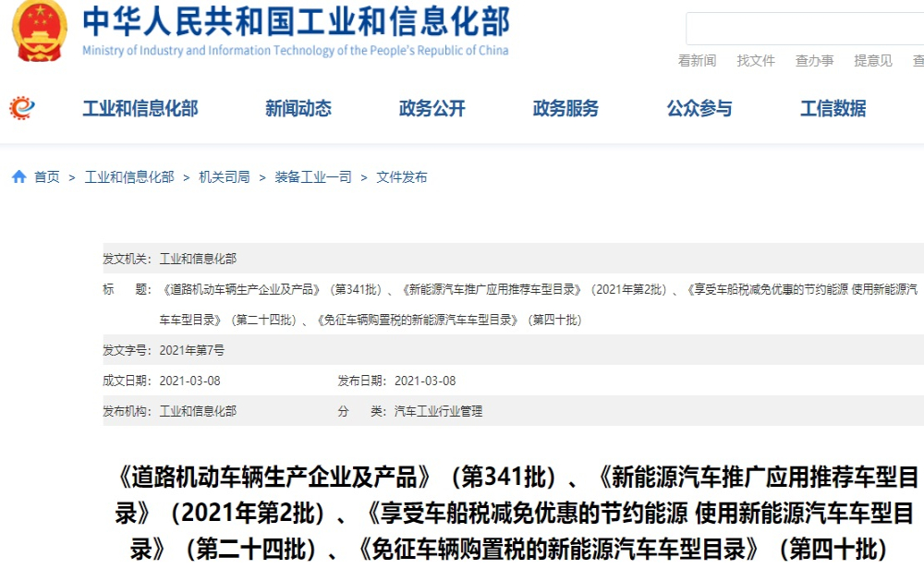This screenshot has height=569, width=924.
Task: Click the 发文机关 label
Action: point(128,259)
